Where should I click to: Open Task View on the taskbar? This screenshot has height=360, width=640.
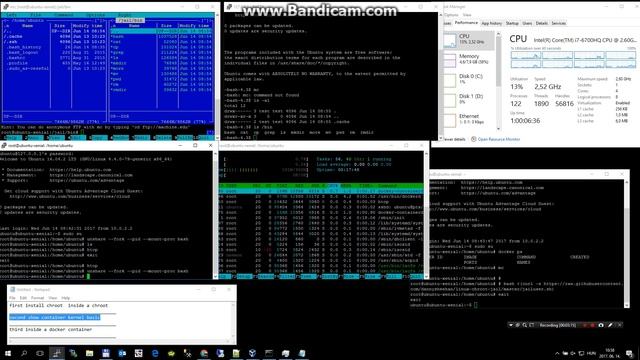(40, 353)
